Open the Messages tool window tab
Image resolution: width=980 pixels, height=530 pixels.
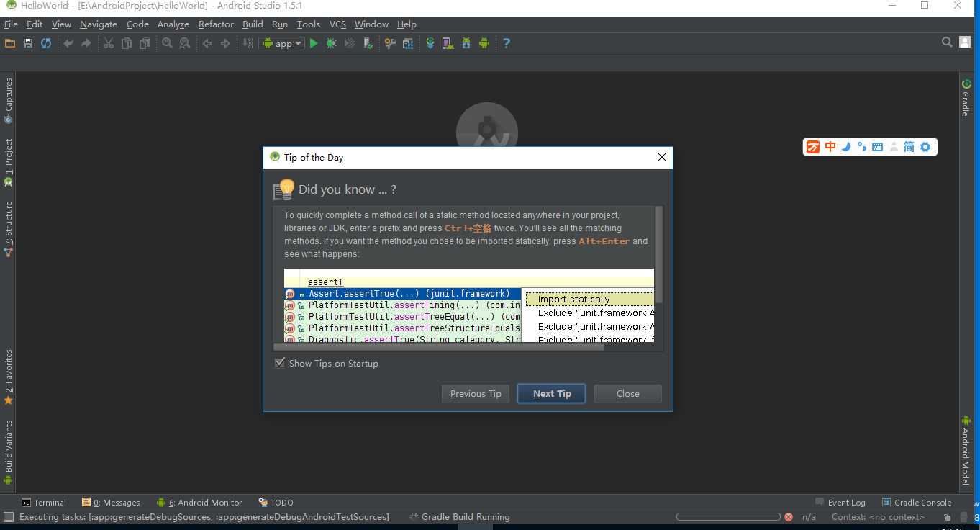click(111, 503)
